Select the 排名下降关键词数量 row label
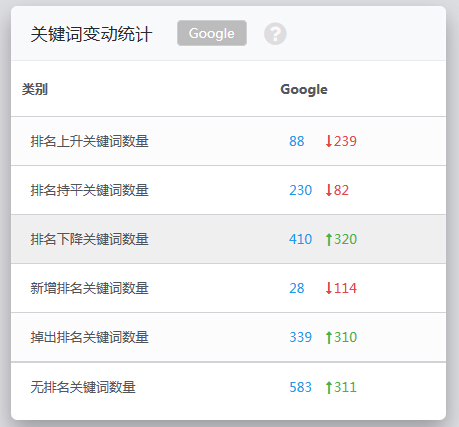This screenshot has height=427, width=459. 89,239
